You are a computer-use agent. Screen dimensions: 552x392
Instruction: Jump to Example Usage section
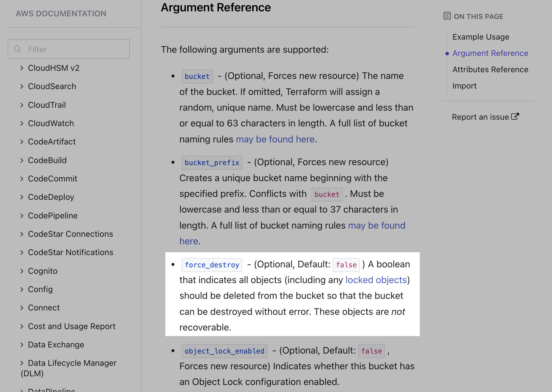tap(481, 37)
